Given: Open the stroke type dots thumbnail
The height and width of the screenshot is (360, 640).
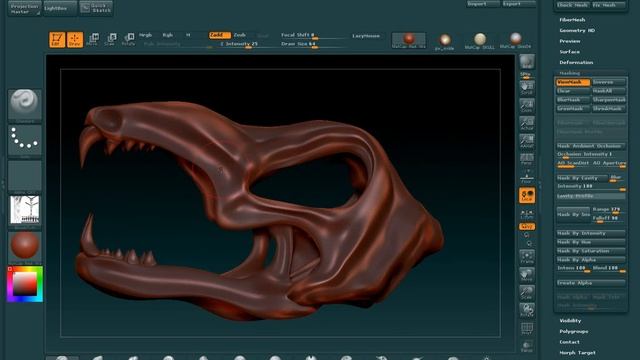Looking at the screenshot, I should (24, 141).
